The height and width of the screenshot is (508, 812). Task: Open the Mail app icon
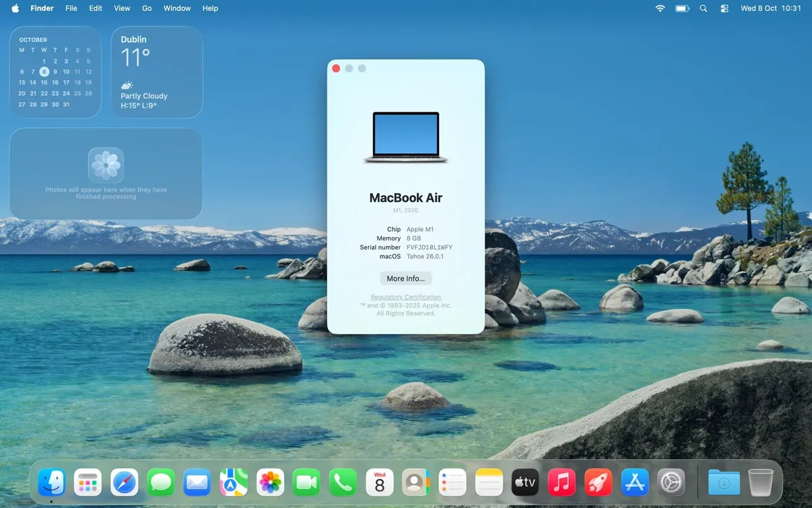[x=197, y=482]
